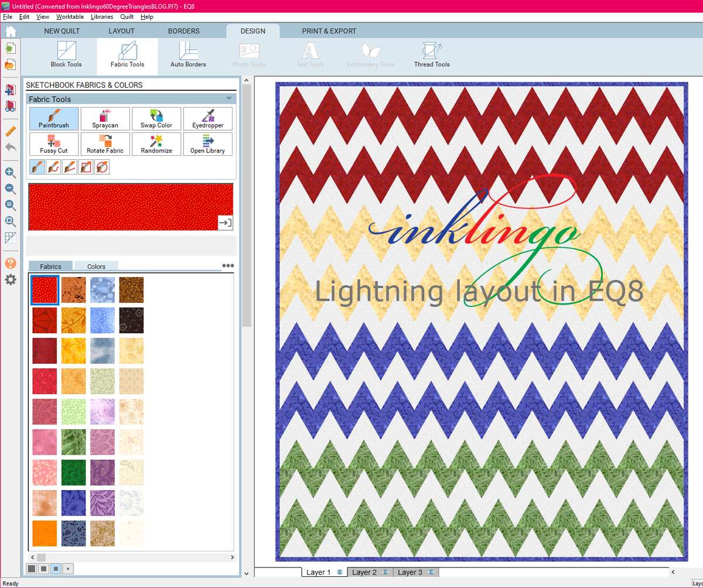Viewport: 703px width, 588px height.
Task: Select the Layer 2 tab
Action: coord(370,572)
